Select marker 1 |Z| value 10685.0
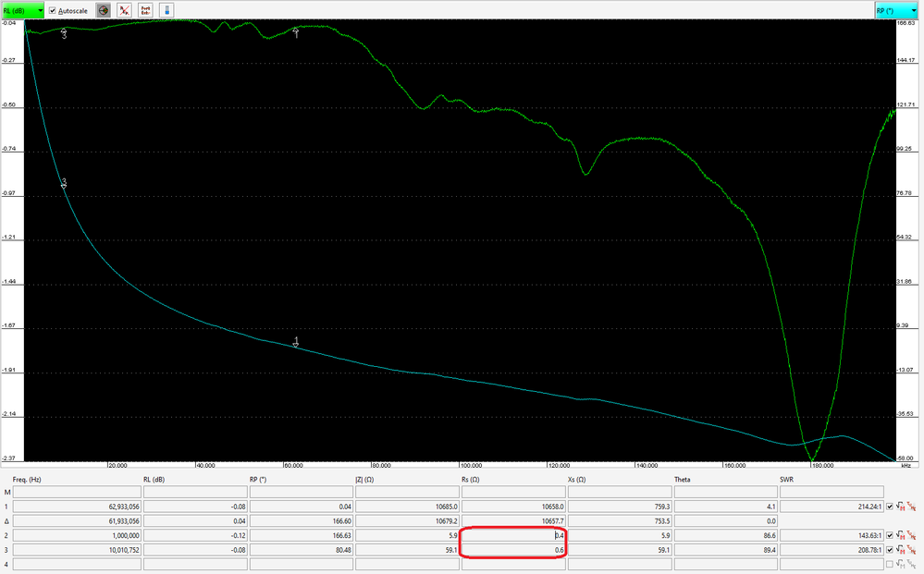The image size is (924, 574). pyautogui.click(x=407, y=507)
